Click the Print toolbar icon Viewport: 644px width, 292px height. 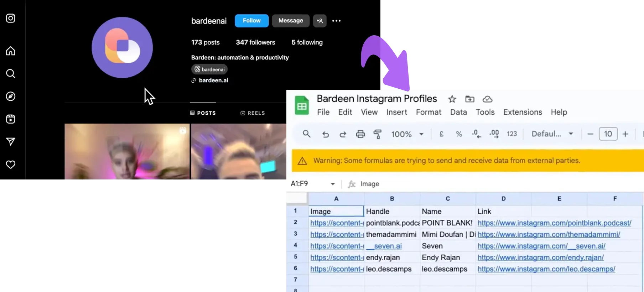(x=360, y=134)
